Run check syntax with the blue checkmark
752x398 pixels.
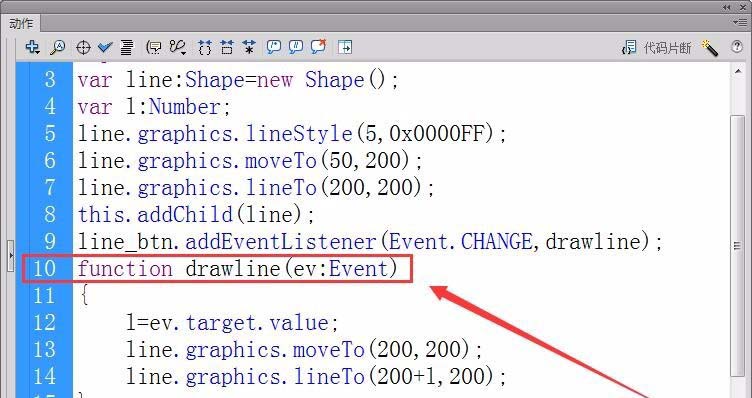(x=105, y=47)
